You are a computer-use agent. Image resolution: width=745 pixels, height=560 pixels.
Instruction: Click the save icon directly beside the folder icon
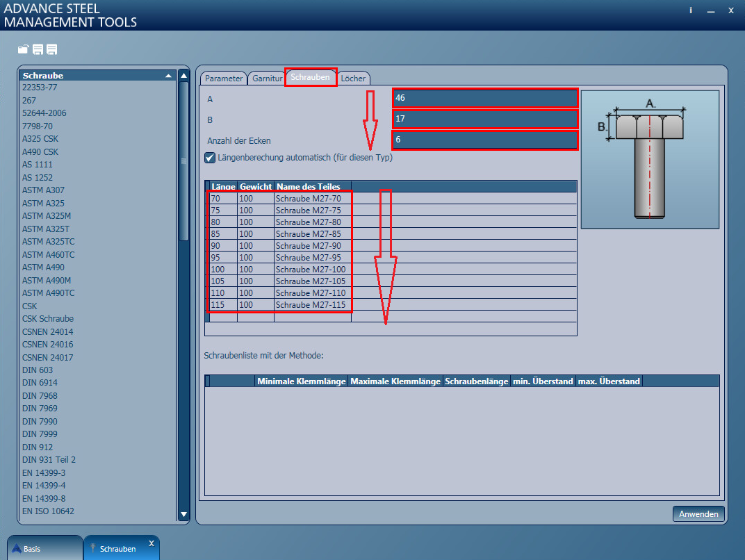[38, 49]
